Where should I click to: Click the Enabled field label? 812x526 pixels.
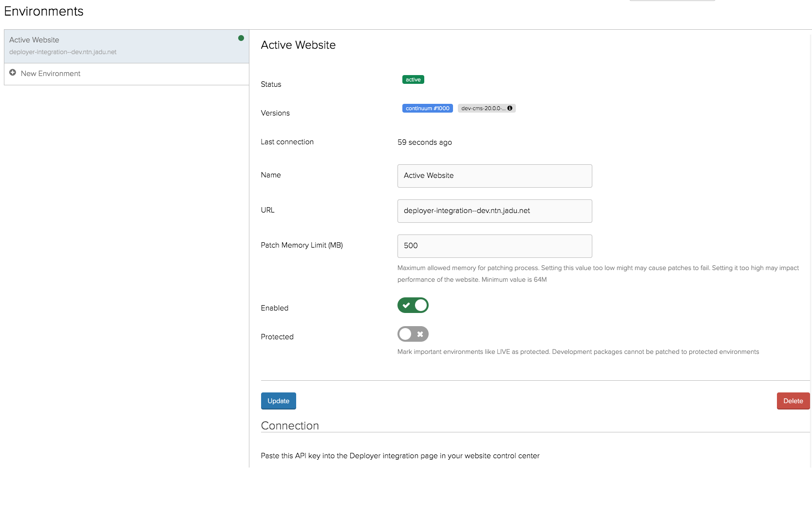tap(275, 308)
